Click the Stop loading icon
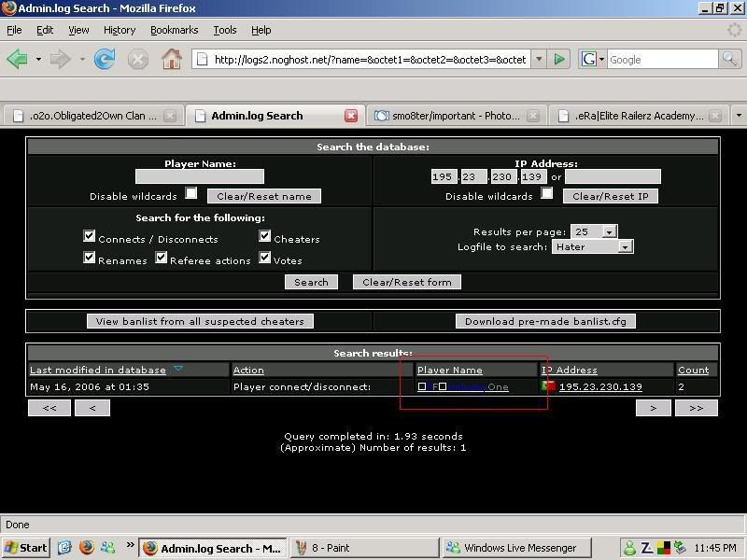 137,60
